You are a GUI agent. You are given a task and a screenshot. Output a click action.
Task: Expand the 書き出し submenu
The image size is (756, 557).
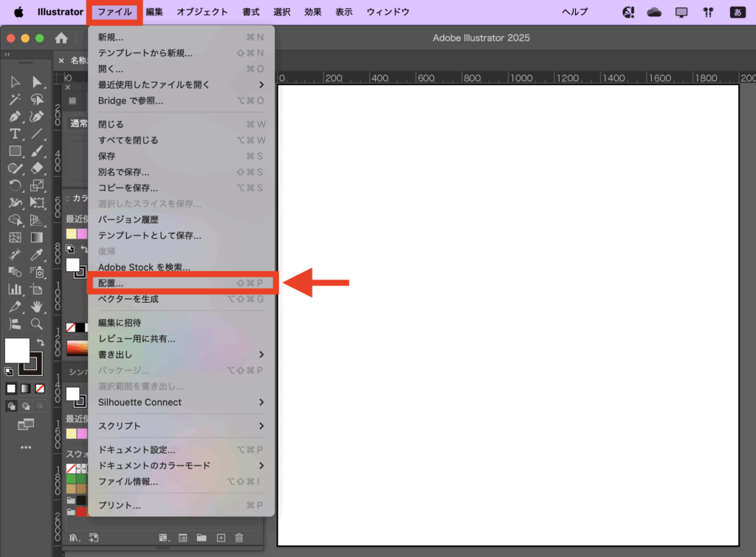coord(181,355)
